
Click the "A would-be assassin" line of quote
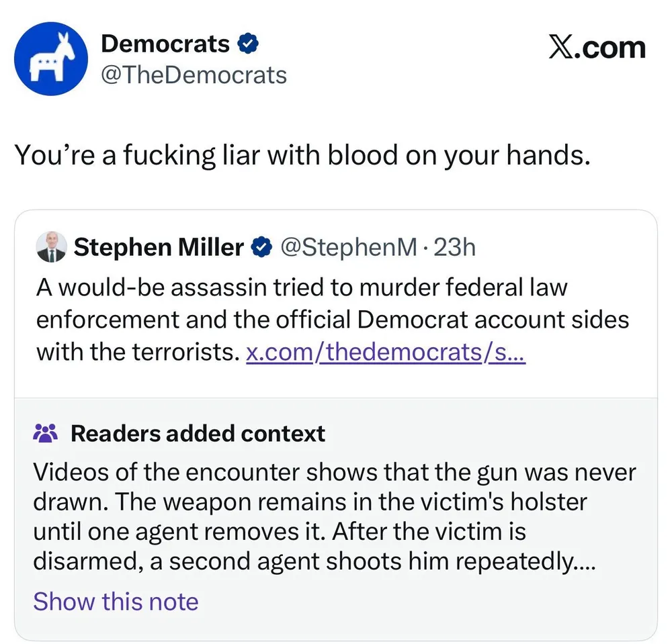[302, 287]
